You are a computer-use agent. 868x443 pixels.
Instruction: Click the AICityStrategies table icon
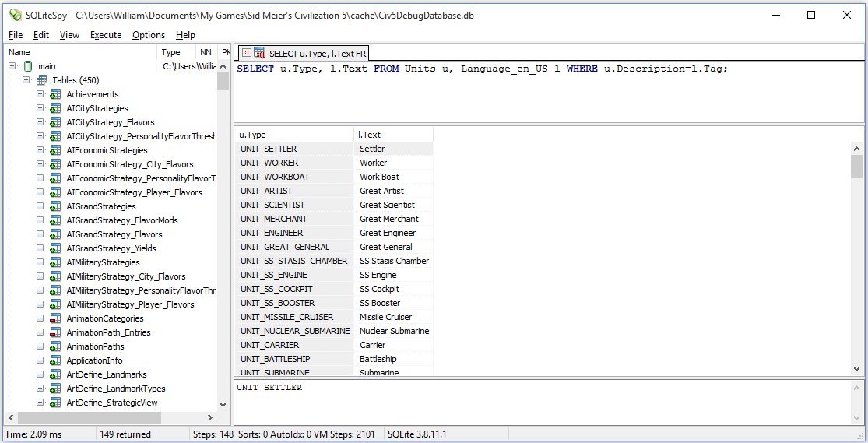coord(55,108)
